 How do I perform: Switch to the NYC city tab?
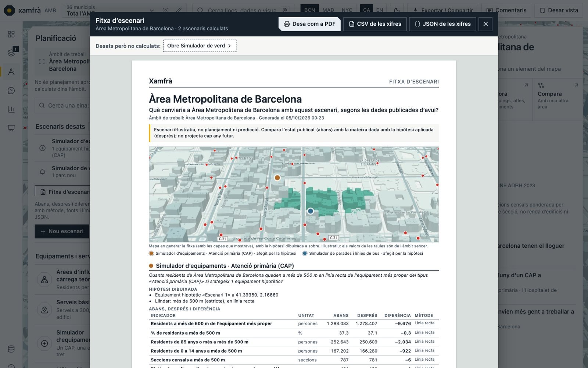pos(347,10)
